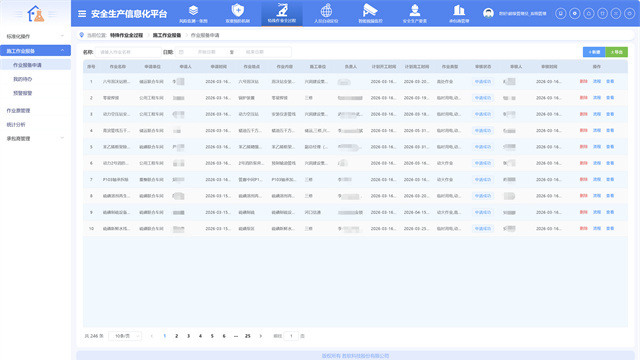The height and width of the screenshot is (360, 640).
Task: Click the previous page arrow
Action: (x=151, y=336)
